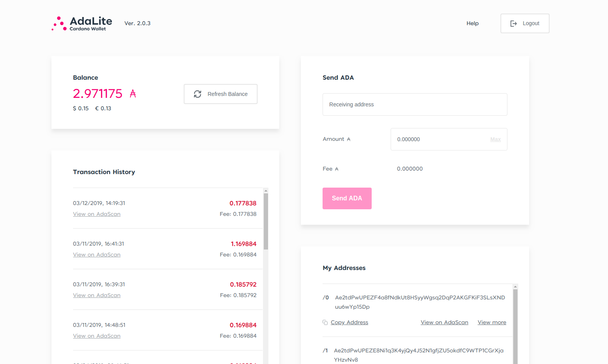Viewport: 608px width, 364px height.
Task: Click the Transaction History scroll up arrow
Action: (266, 190)
